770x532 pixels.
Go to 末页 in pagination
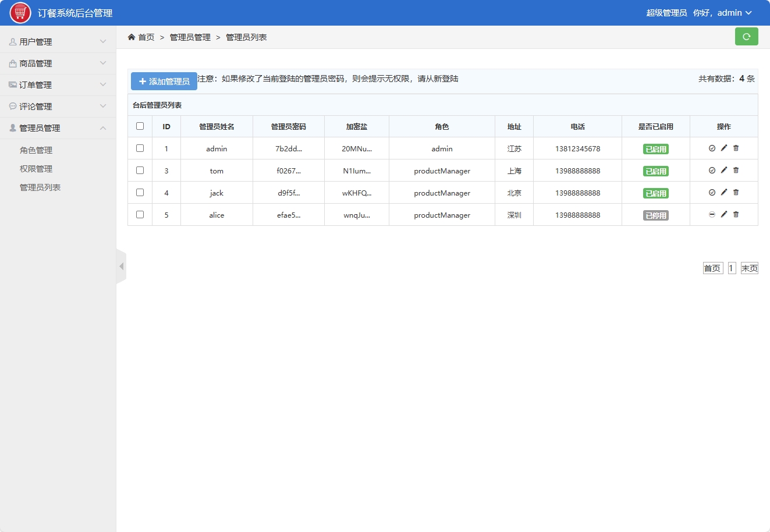coord(750,268)
